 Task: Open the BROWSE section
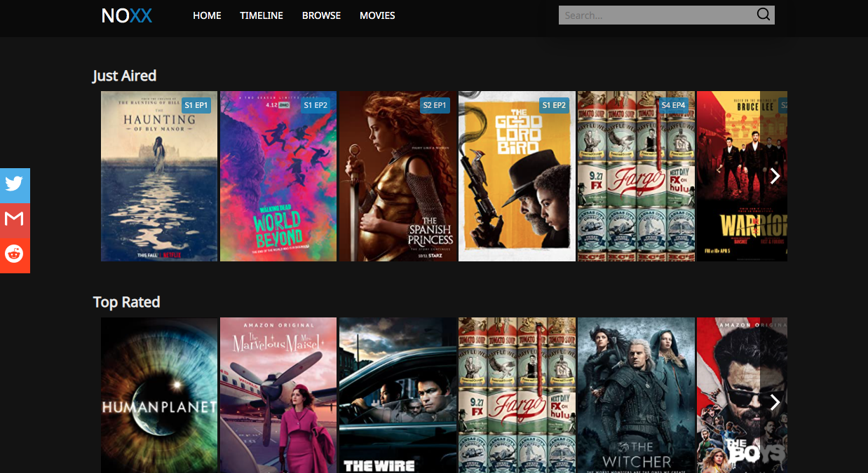[x=321, y=15]
